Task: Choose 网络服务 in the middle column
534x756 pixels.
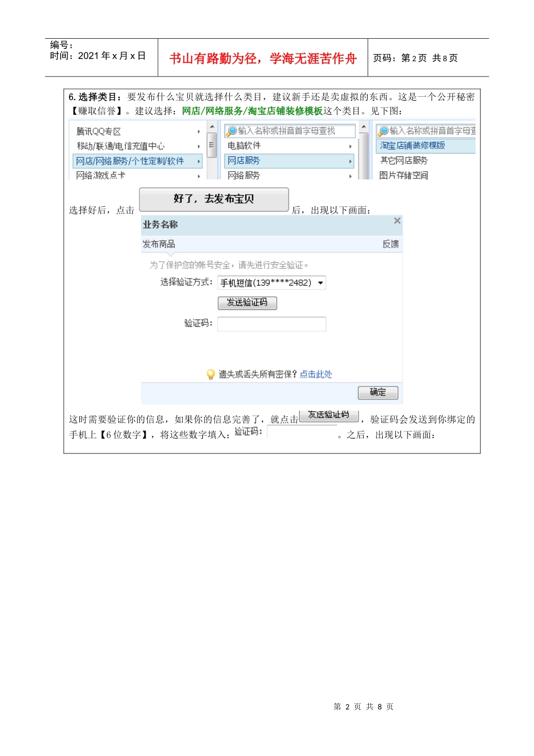Action: click(x=243, y=175)
